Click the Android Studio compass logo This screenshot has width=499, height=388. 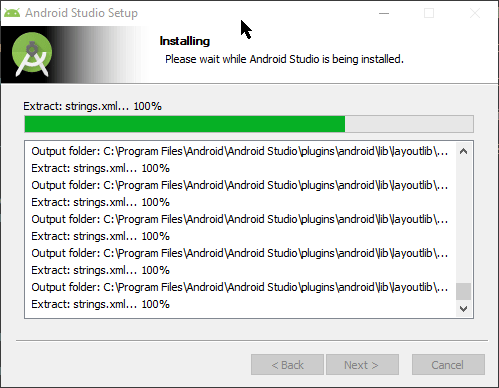click(x=32, y=54)
